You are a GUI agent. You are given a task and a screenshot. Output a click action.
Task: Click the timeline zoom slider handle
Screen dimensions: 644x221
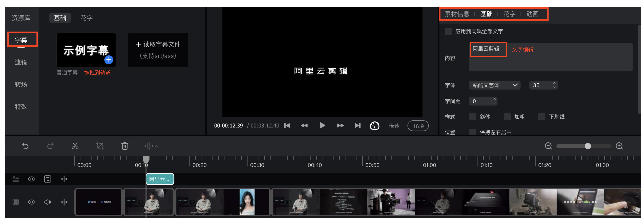click(x=588, y=146)
